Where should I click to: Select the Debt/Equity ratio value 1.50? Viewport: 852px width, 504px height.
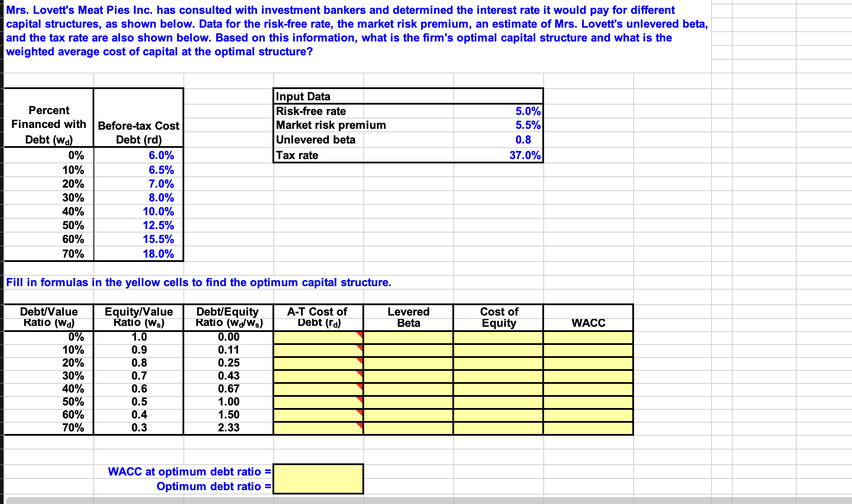[x=228, y=415]
